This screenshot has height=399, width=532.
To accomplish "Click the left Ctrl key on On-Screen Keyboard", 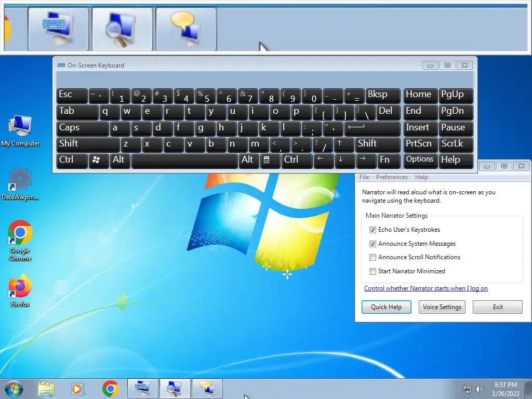I will pyautogui.click(x=72, y=161).
